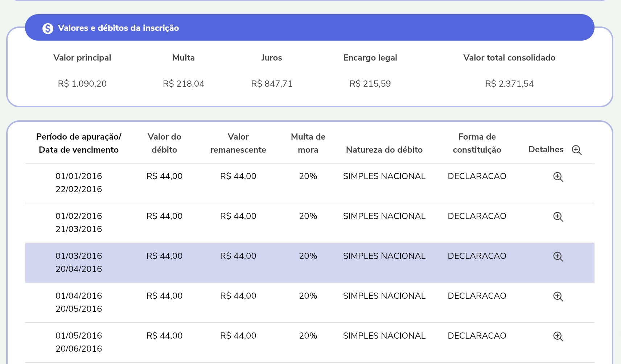Click the Multa de mora column header
The height and width of the screenshot is (364, 621).
(308, 143)
